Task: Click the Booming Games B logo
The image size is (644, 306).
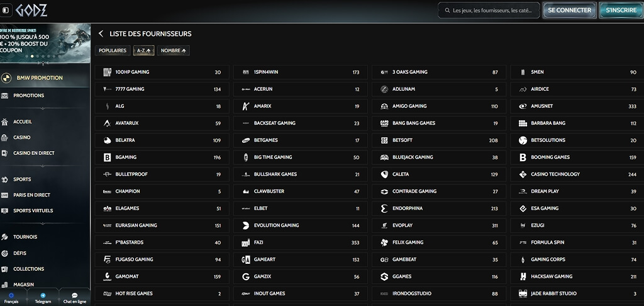Action: [x=523, y=157]
